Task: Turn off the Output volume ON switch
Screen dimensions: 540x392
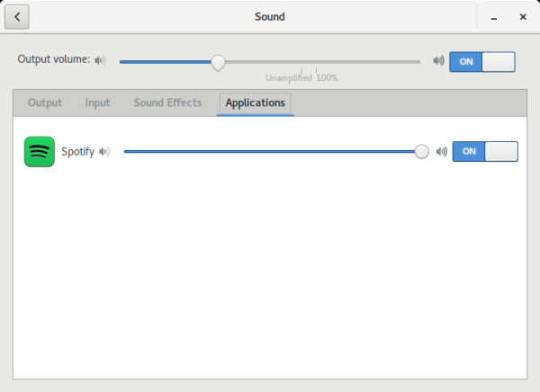Action: 481,61
